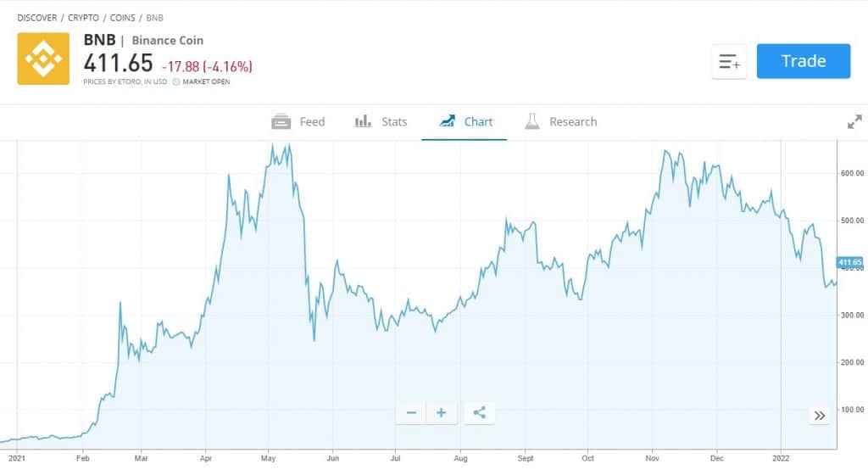Add BNB to watchlist icon
Viewport: 868px width, 470px height.
coord(728,62)
